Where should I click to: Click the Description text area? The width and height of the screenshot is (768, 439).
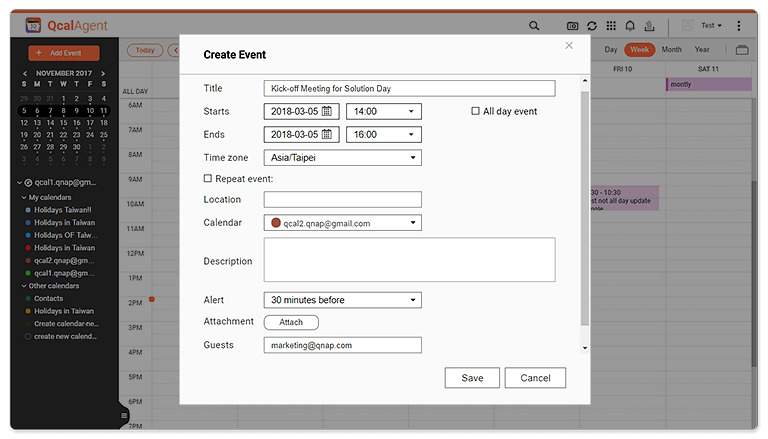click(409, 260)
